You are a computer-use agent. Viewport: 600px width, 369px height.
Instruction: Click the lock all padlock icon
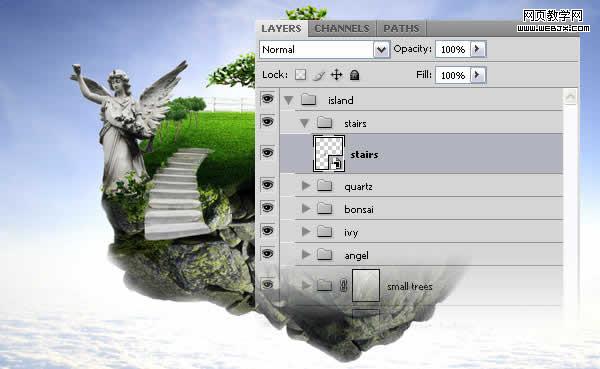[354, 75]
